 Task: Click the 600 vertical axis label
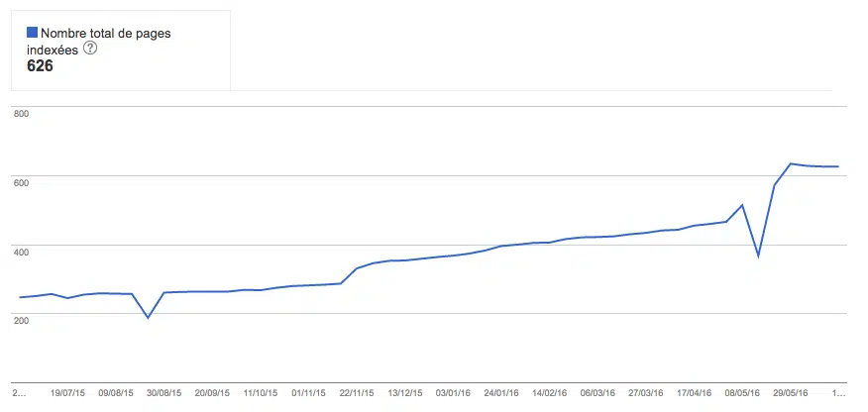coord(21,182)
